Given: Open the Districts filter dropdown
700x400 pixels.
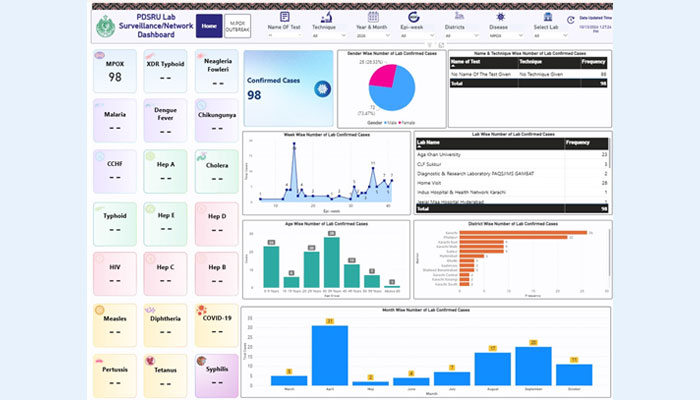Looking at the screenshot, I should 462,36.
